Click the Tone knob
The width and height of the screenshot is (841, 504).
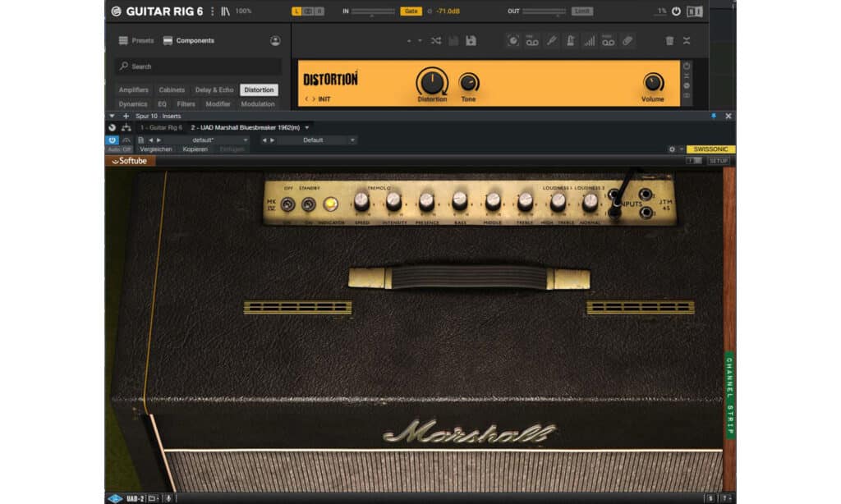(x=468, y=83)
